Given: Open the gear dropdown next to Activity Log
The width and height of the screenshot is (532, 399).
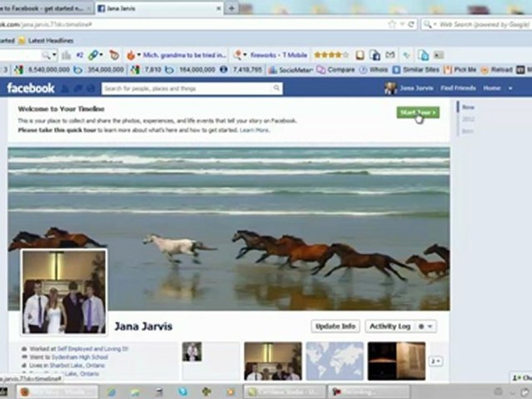Looking at the screenshot, I should [426, 326].
